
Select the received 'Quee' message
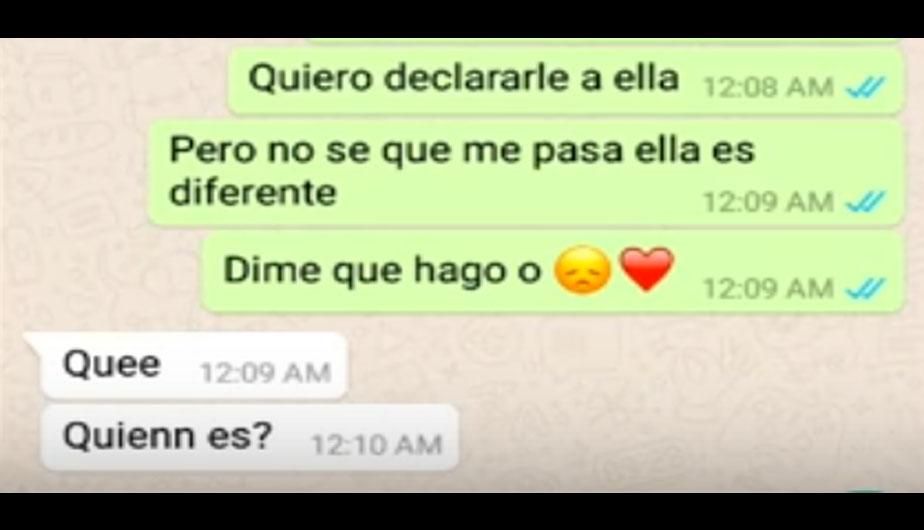[x=193, y=366]
